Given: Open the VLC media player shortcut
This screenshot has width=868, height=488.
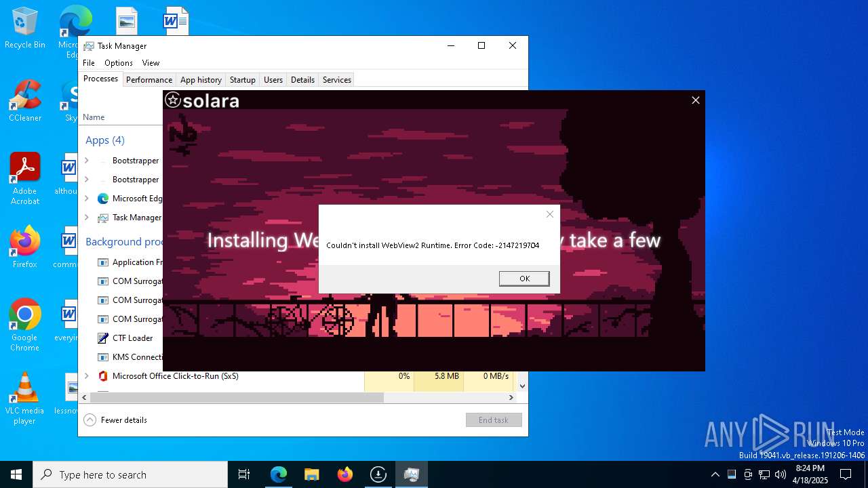Looking at the screenshot, I should [25, 399].
